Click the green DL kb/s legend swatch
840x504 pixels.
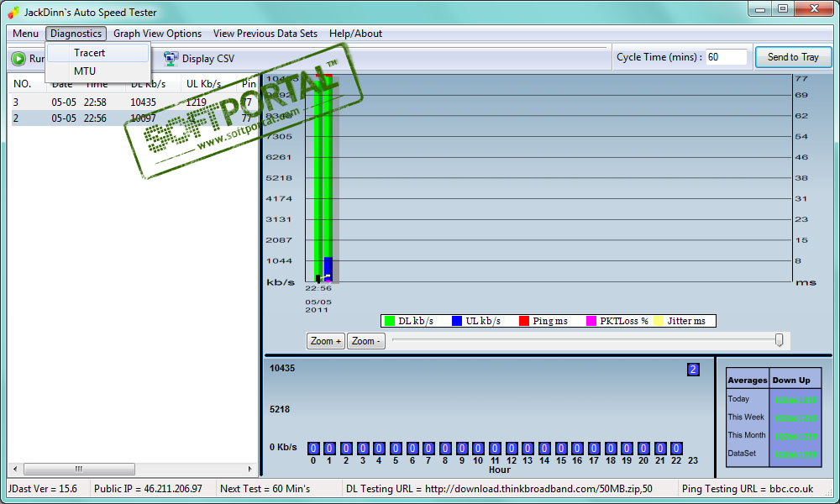[x=390, y=321]
